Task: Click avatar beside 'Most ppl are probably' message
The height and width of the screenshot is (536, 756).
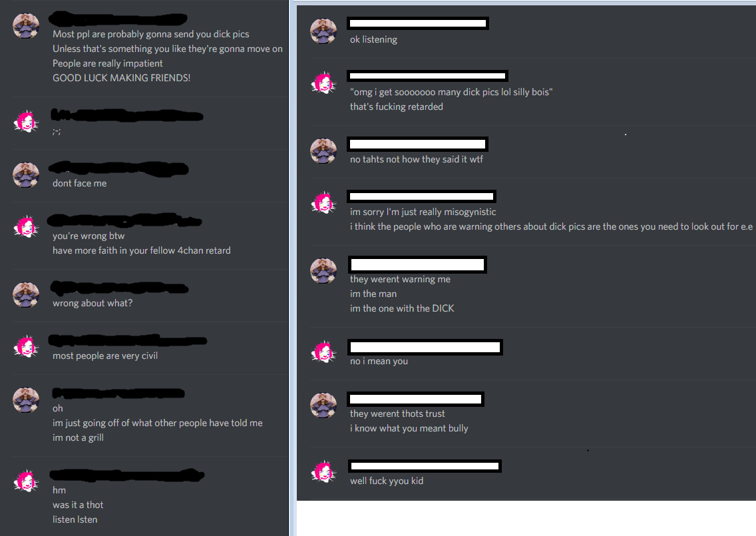Action: coord(26,26)
